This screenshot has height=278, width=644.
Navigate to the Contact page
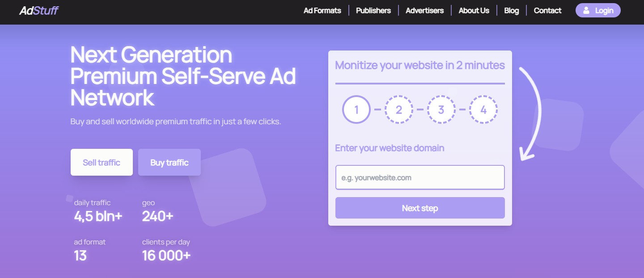pyautogui.click(x=547, y=10)
